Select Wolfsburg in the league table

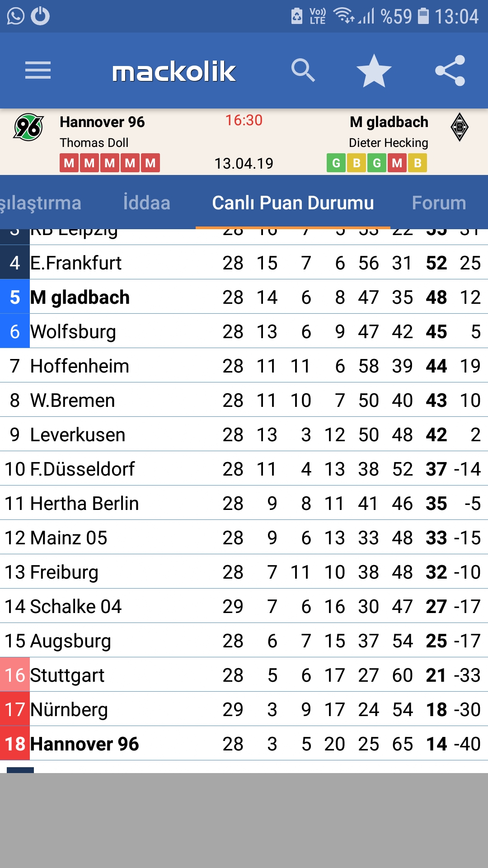[244, 331]
